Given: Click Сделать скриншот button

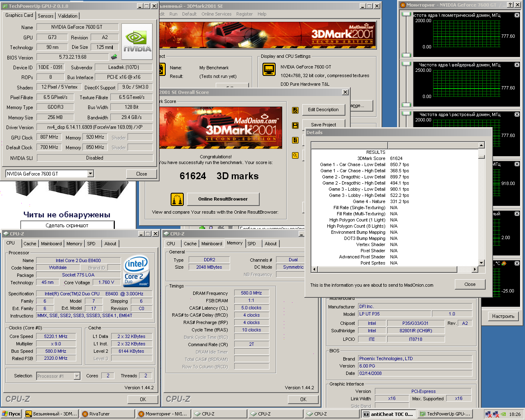Looking at the screenshot, I should 67,225.
